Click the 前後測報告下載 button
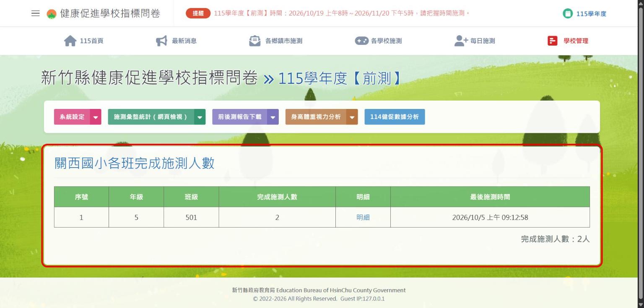 tap(240, 117)
